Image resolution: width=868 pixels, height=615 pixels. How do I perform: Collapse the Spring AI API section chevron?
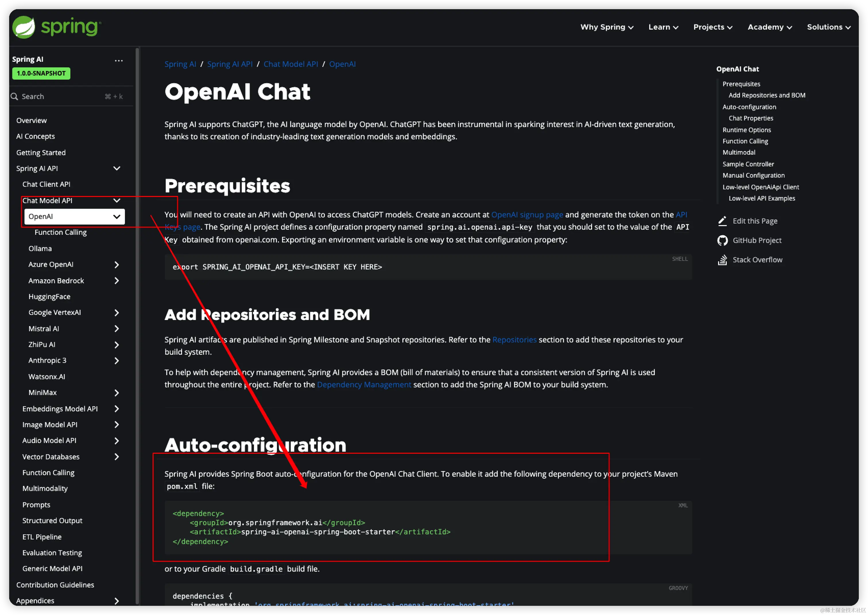point(117,169)
